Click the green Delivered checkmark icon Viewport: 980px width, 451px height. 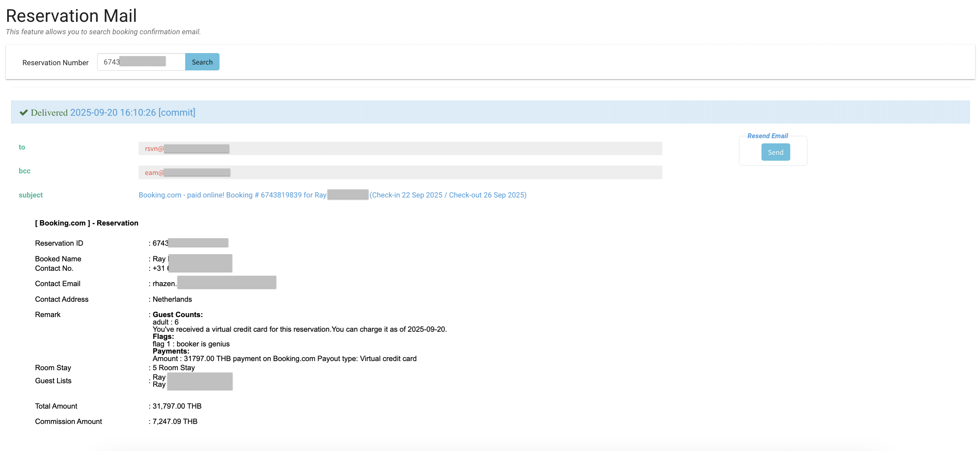pos(23,112)
